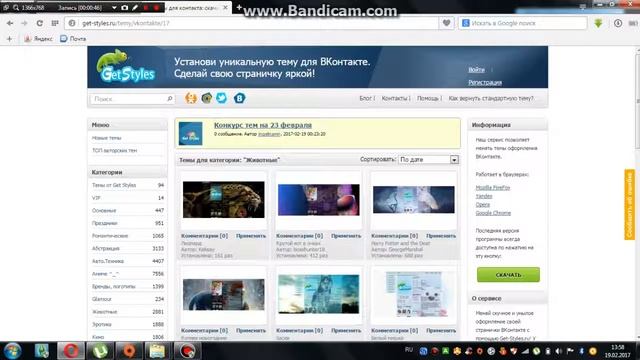Image resolution: width=640 pixels, height=360 pixels.
Task: Click the green download arrow icon
Action: [x=598, y=23]
